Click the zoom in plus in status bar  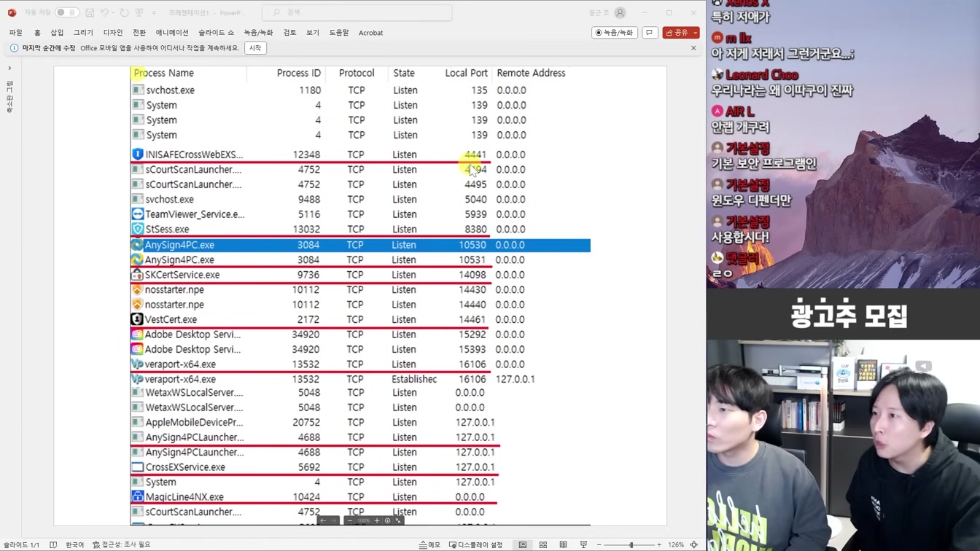click(x=659, y=544)
